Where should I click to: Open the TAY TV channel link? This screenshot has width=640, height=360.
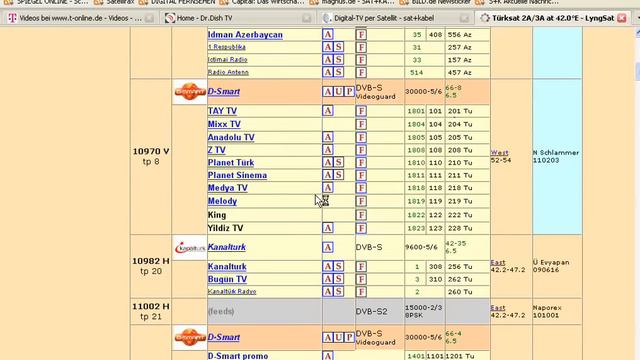pos(222,111)
